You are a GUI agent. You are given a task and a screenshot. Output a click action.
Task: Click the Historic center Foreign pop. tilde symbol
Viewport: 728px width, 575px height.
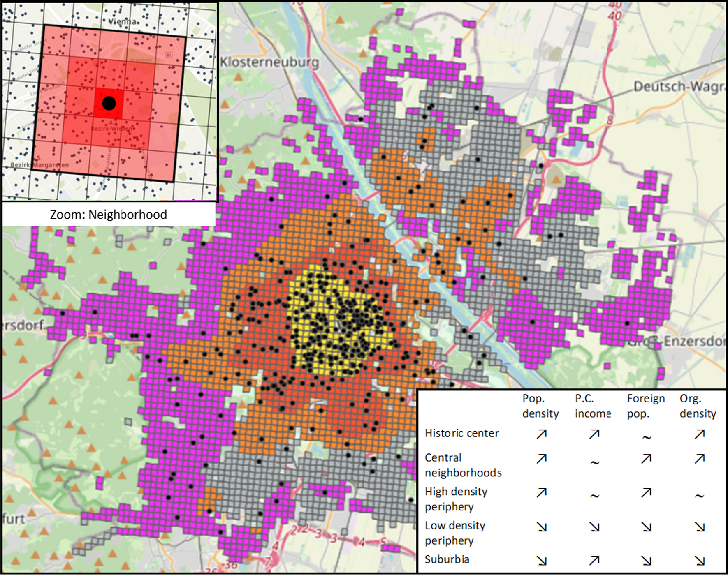click(x=646, y=437)
